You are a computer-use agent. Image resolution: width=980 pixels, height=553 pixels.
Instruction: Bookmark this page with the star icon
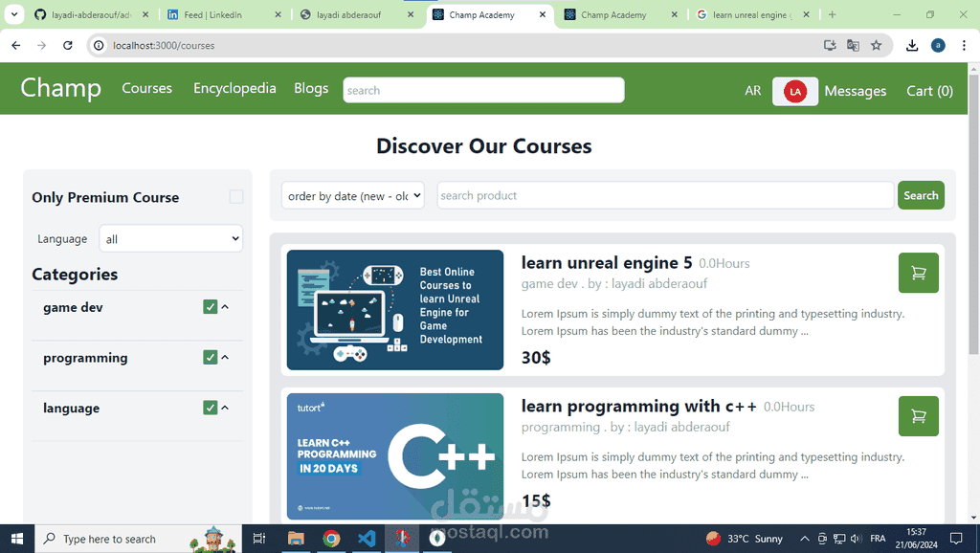(877, 45)
